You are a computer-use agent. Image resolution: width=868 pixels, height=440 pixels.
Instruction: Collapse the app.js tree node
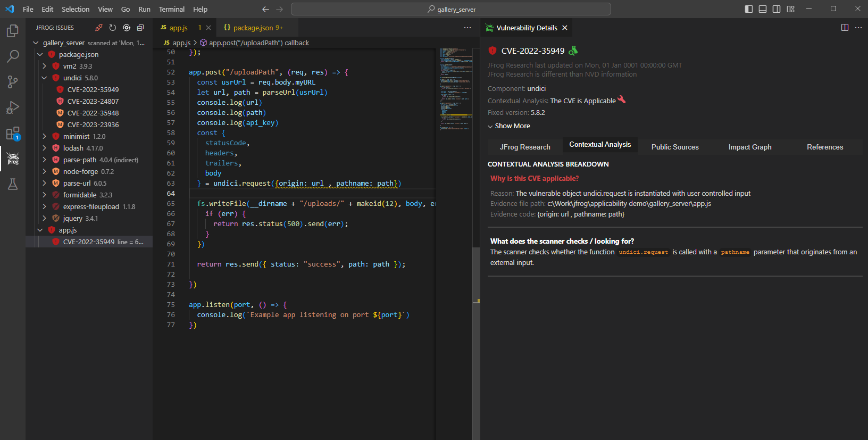40,230
